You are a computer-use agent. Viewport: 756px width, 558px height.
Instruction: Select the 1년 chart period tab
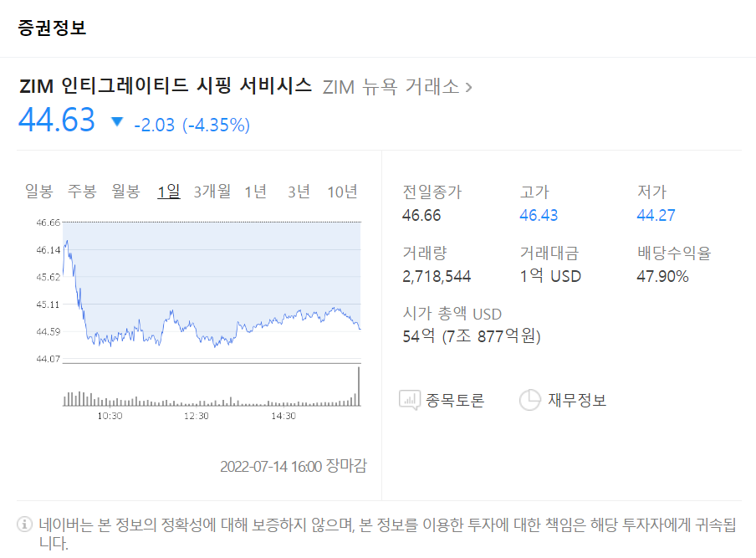(x=256, y=192)
